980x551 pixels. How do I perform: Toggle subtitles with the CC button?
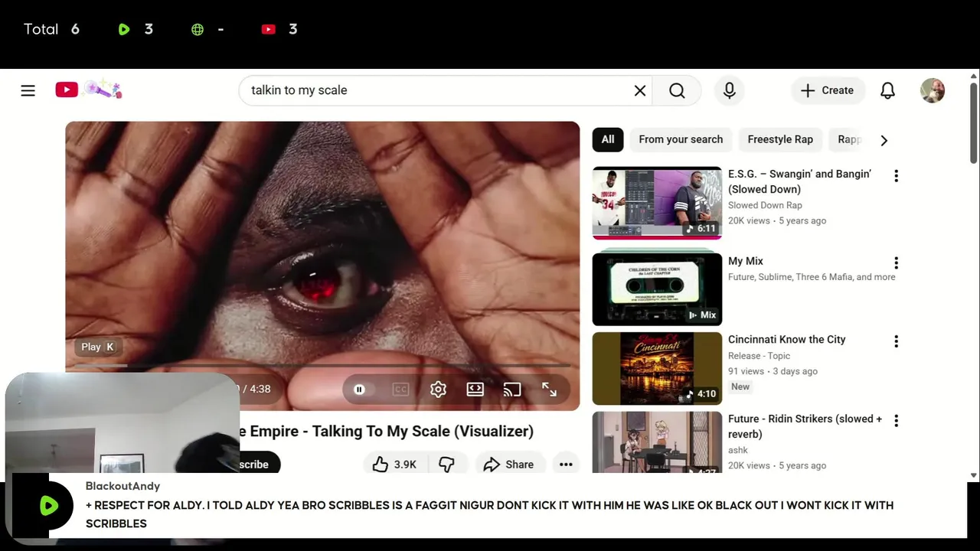click(400, 390)
